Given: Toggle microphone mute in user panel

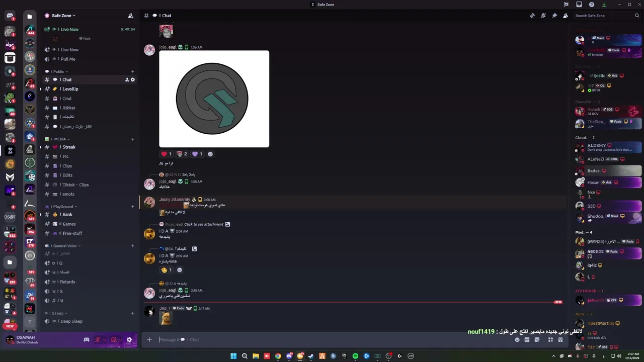Looking at the screenshot, I should pyautogui.click(x=98, y=340).
